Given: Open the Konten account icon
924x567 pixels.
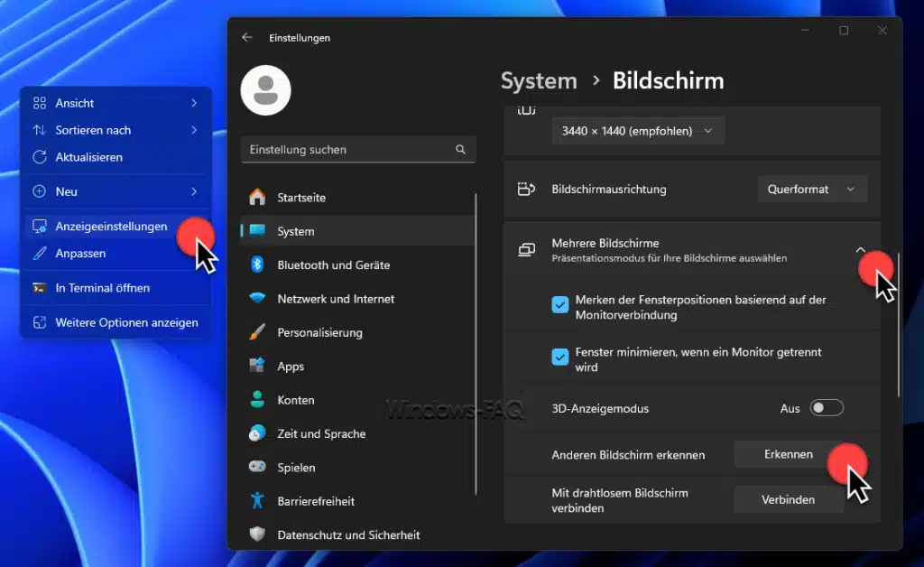Looking at the screenshot, I should coord(255,400).
